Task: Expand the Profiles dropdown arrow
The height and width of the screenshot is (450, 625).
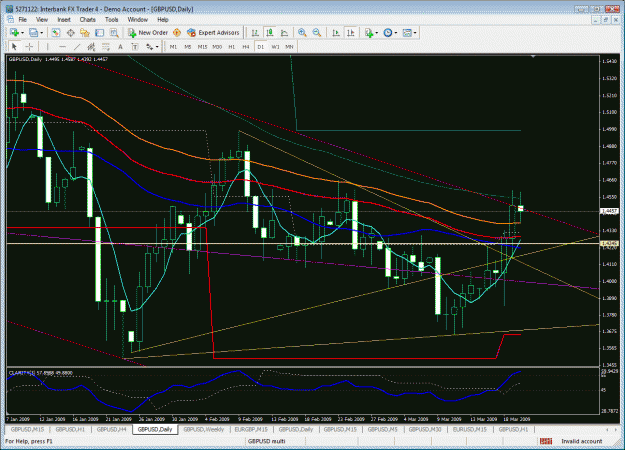Action: click(x=41, y=33)
